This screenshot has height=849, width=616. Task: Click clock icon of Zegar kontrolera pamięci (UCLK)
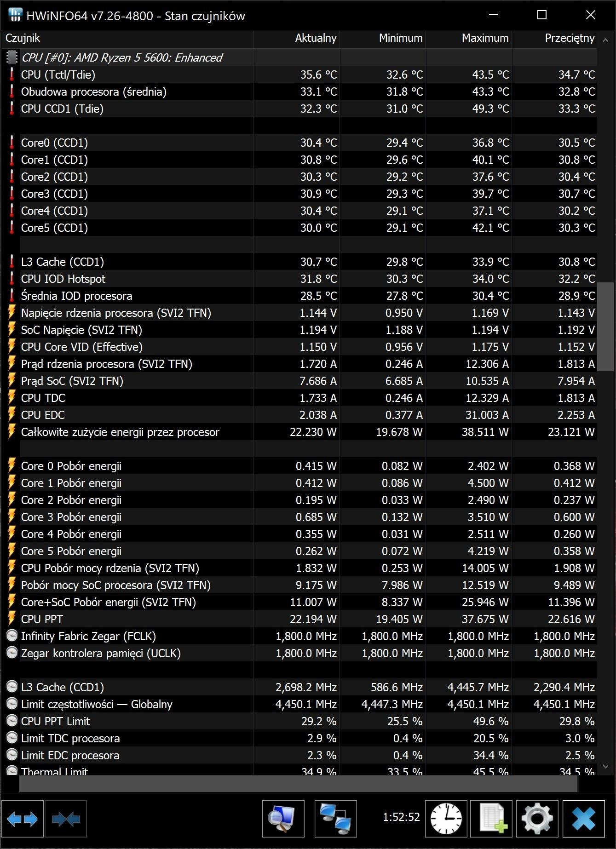tap(12, 653)
